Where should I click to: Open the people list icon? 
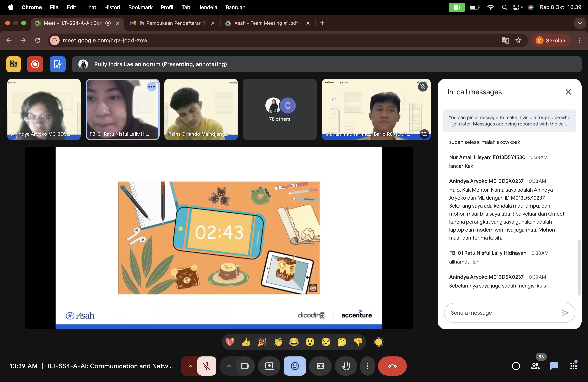pos(535,366)
